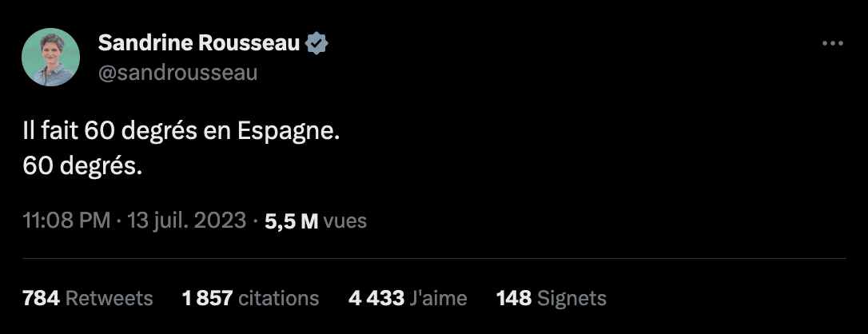Show the 'citations' quote tweets list
868x334 pixels.
pyautogui.click(x=279, y=298)
